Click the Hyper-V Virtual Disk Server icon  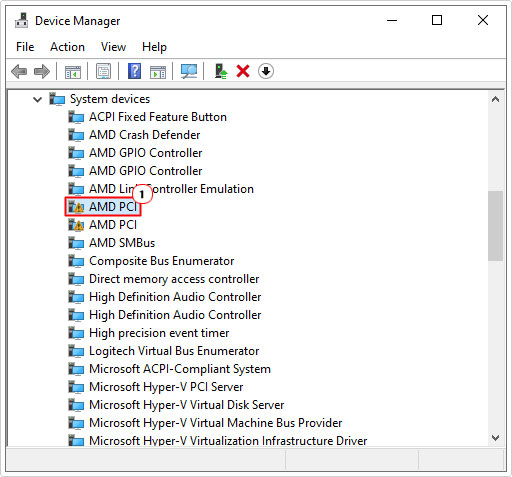76,405
